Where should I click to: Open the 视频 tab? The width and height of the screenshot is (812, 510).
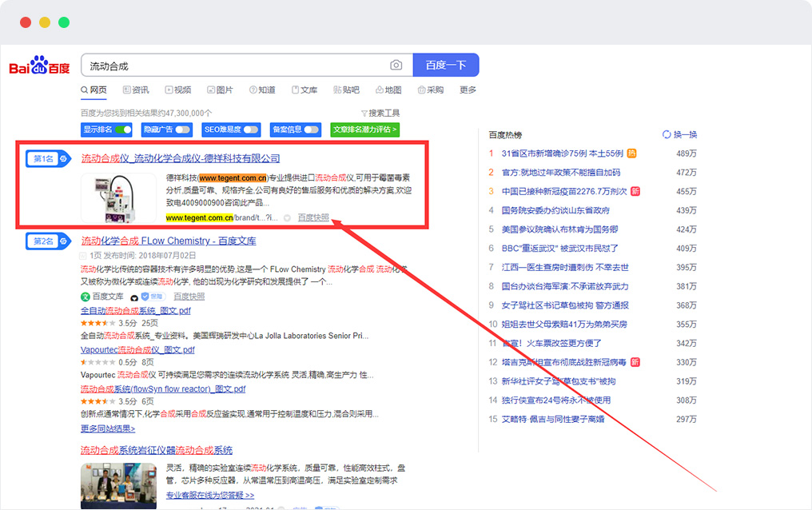pos(178,90)
